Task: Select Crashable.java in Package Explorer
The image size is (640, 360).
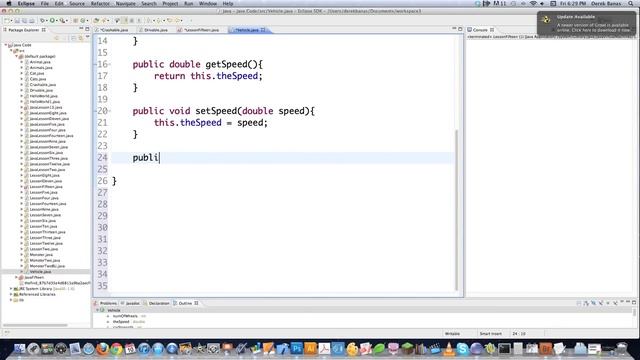Action: click(42, 84)
